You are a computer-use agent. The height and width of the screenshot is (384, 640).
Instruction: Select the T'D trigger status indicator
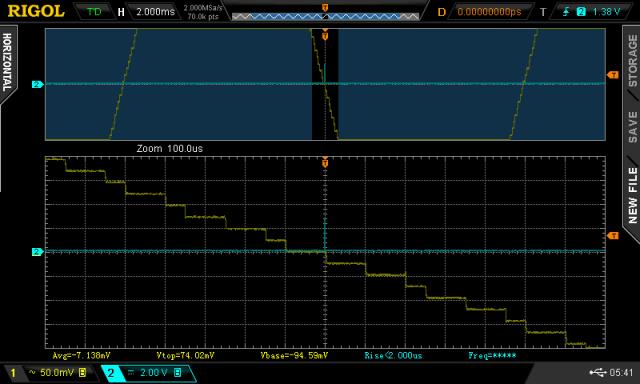94,11
